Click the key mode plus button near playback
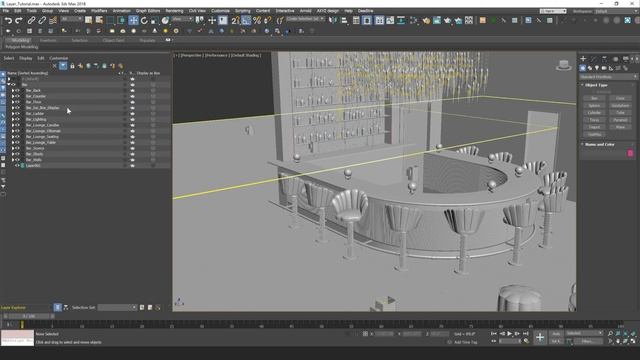640x360 pixels. click(x=540, y=337)
